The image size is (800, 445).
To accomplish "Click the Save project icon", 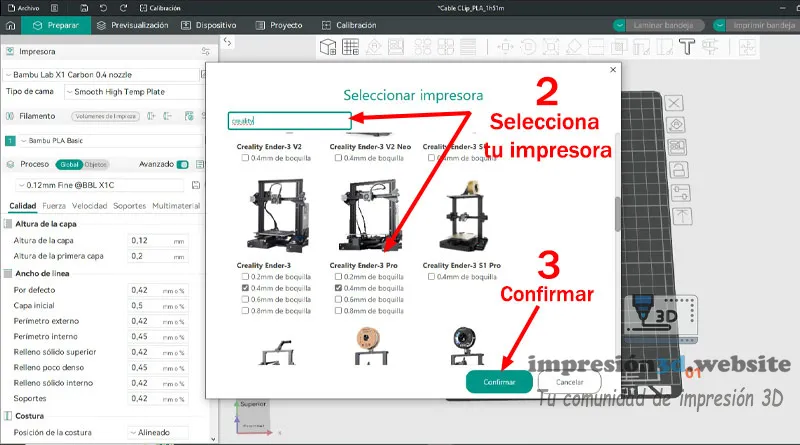I will click(x=84, y=8).
